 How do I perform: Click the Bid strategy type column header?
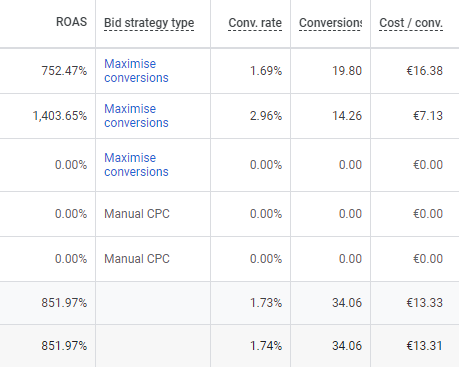point(149,23)
